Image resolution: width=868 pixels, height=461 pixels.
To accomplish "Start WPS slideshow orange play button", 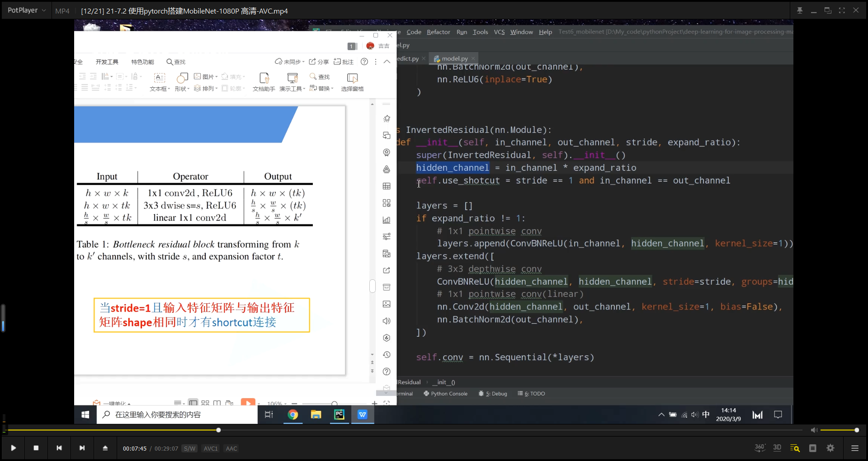I will (248, 402).
